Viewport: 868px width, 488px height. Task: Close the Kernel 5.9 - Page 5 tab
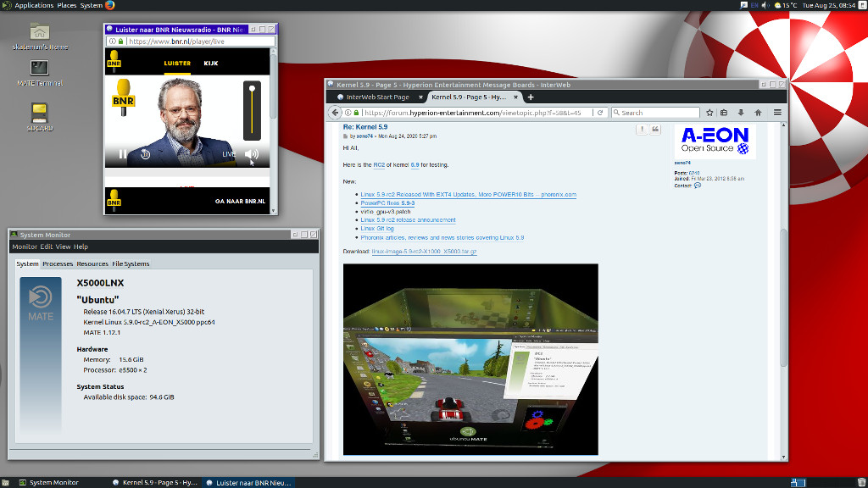tap(515, 97)
